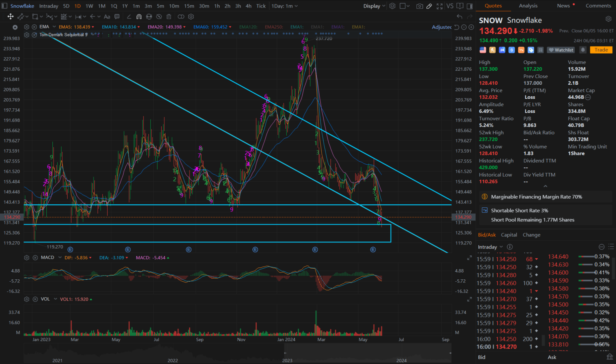Screen dimensions: 616x364
Task: Select the 15m timeframe
Action: [x=189, y=6]
